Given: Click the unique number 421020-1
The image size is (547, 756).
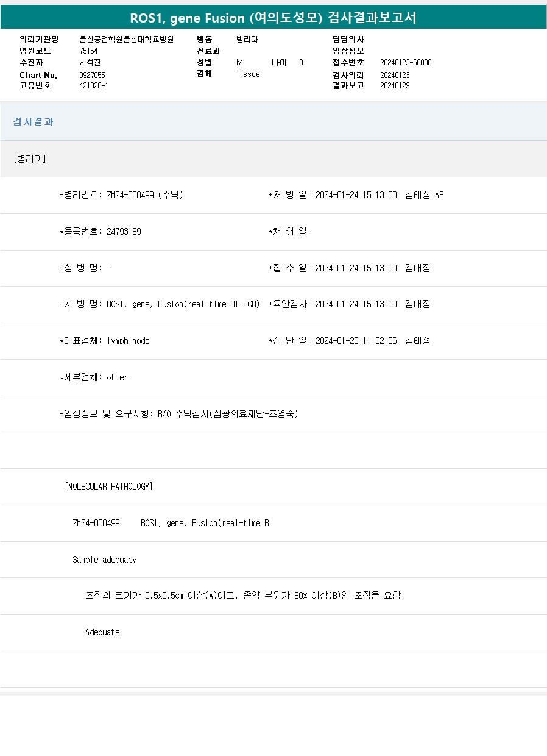Looking at the screenshot, I should [94, 85].
